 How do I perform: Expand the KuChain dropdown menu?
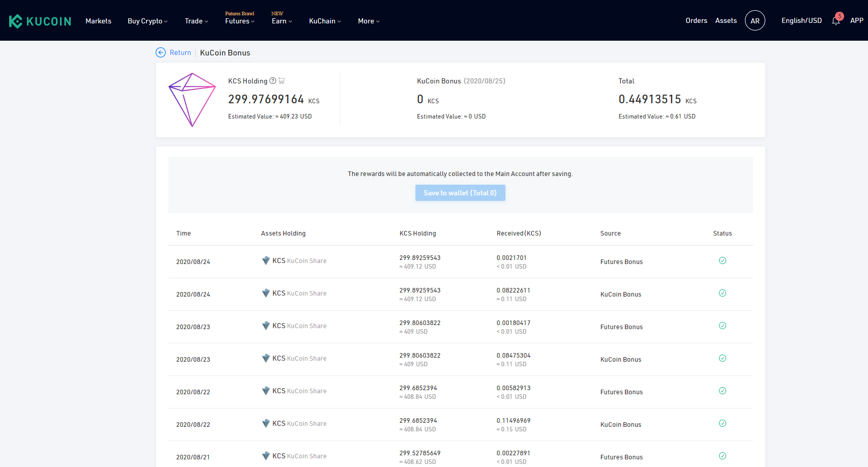(325, 21)
